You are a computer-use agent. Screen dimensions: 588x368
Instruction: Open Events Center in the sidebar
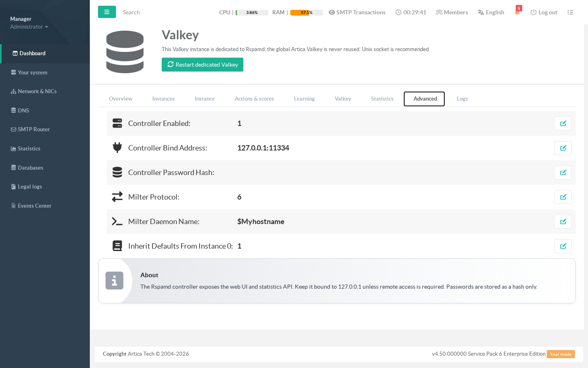[45, 206]
